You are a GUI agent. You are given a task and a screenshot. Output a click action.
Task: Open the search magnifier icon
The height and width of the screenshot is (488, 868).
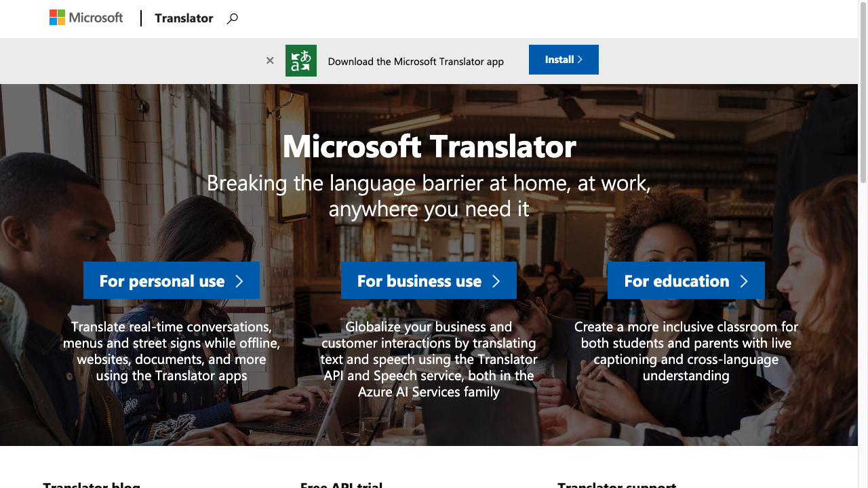232,19
